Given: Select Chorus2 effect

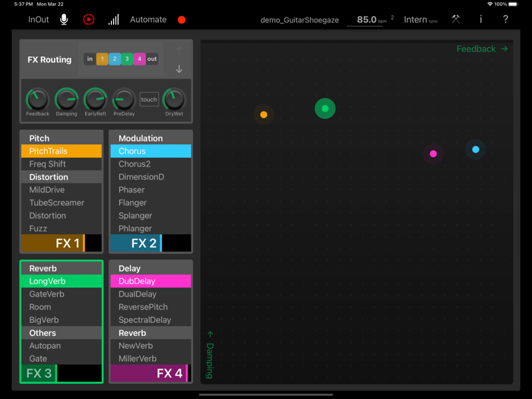Looking at the screenshot, I should [x=150, y=164].
